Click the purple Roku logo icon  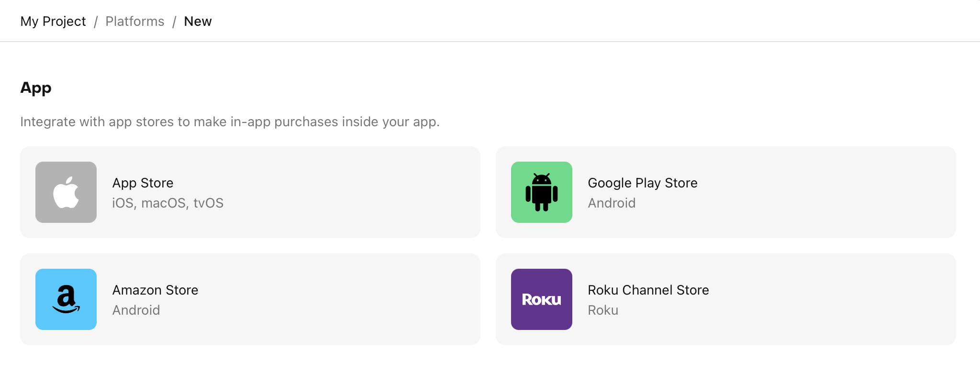(x=542, y=299)
